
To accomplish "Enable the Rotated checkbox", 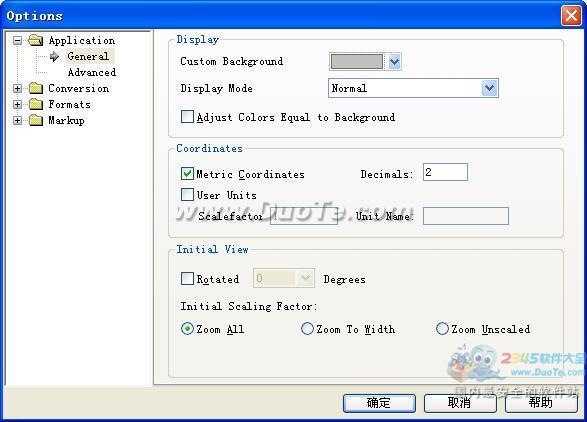I will click(x=187, y=279).
